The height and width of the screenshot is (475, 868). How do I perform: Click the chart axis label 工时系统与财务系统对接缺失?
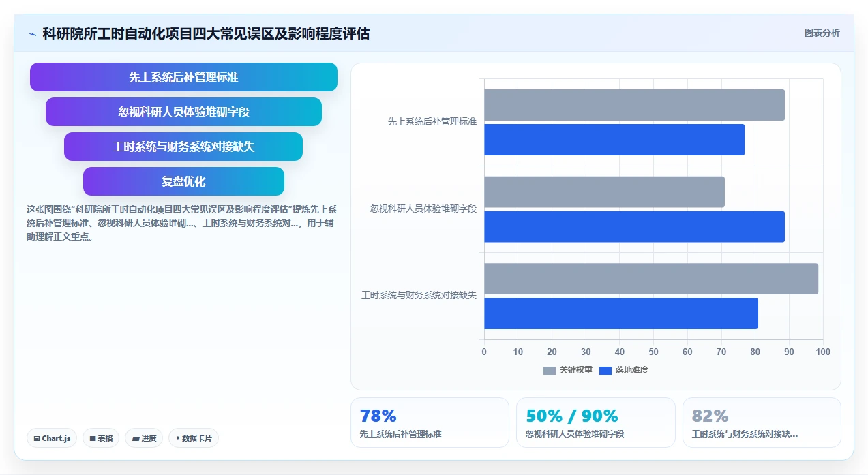[419, 296]
